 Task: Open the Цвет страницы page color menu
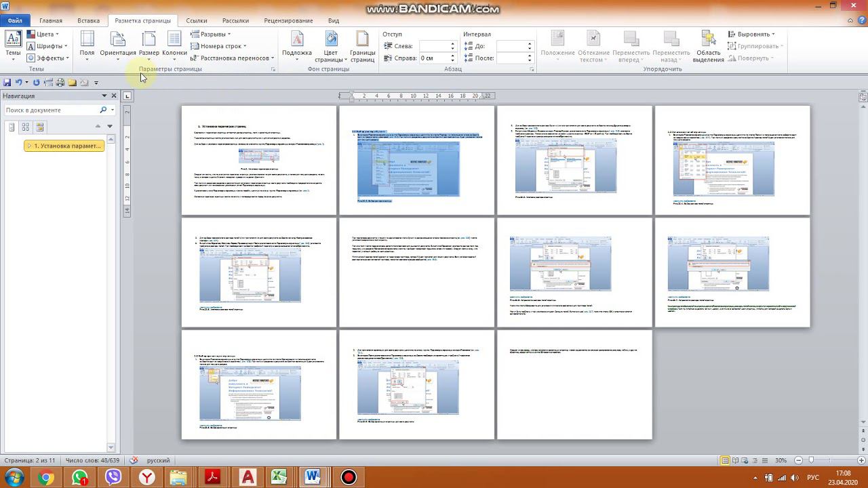point(331,45)
